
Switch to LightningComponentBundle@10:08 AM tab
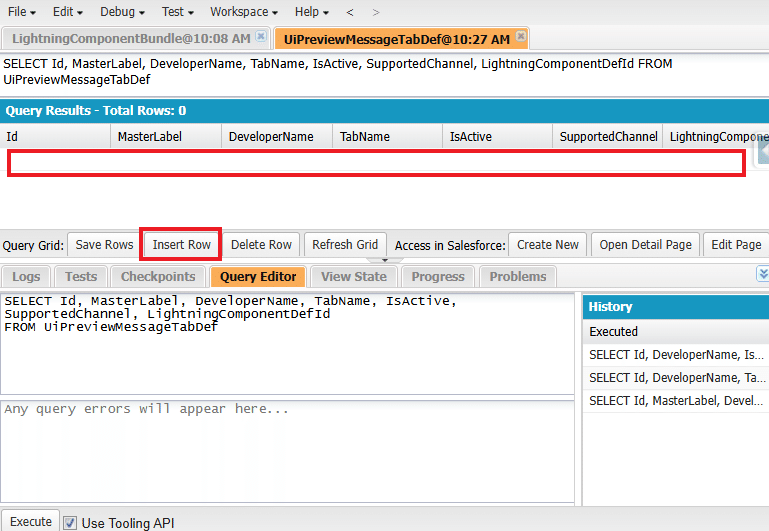(x=131, y=38)
